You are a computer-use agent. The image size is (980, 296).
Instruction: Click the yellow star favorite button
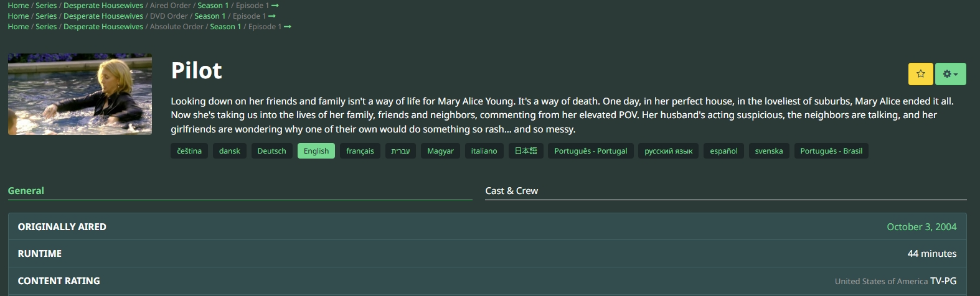pos(920,74)
